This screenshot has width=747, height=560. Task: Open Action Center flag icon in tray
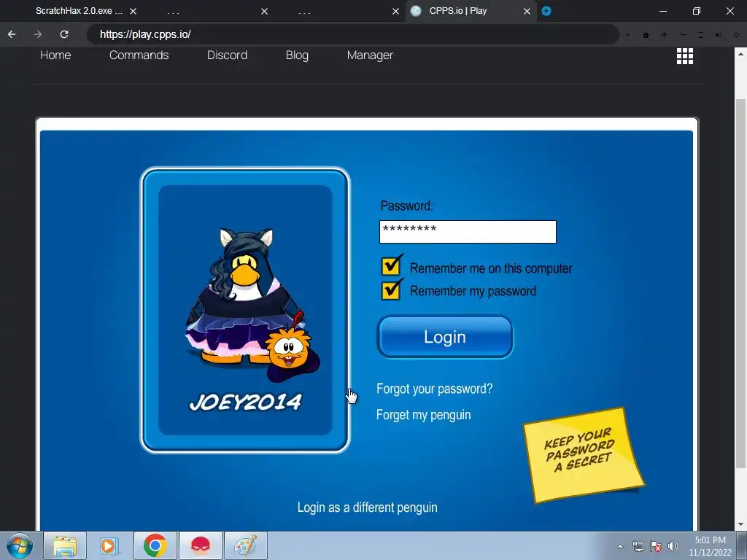click(x=656, y=546)
